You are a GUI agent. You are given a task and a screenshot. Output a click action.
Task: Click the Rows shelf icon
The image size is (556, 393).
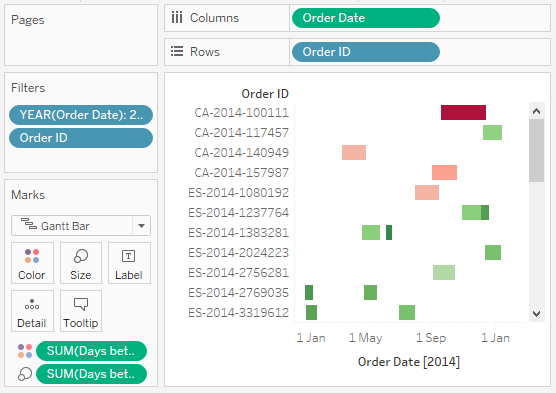[177, 51]
